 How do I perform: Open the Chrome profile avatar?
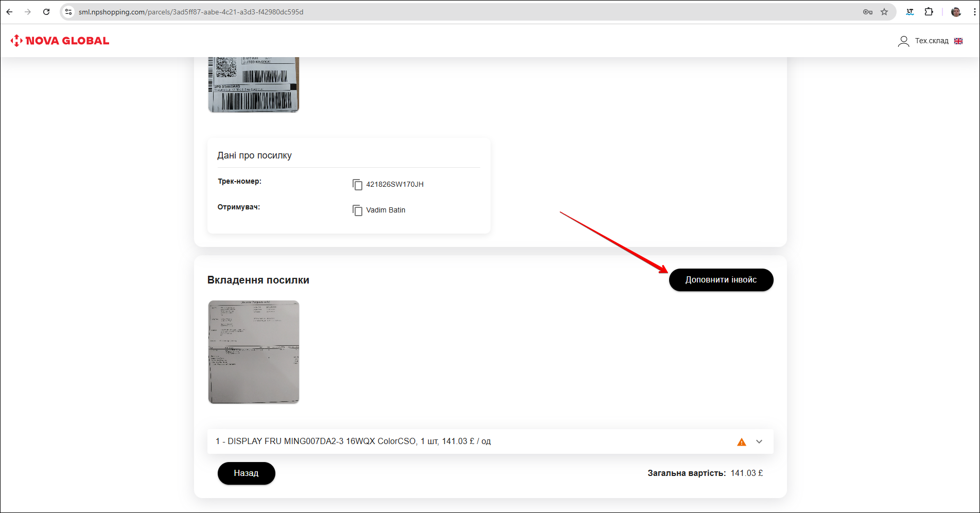[956, 12]
